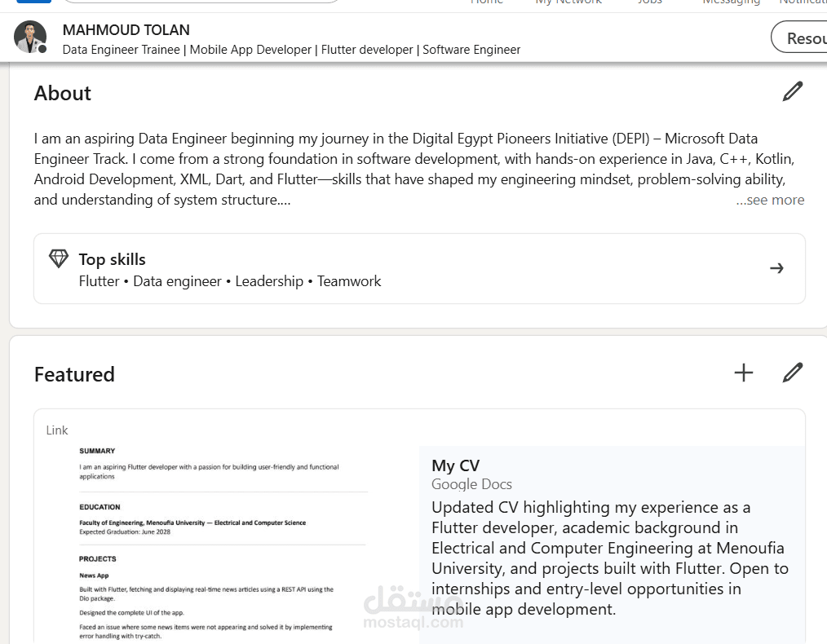827x644 pixels.
Task: Click the Link label on featured card
Action: pos(57,430)
